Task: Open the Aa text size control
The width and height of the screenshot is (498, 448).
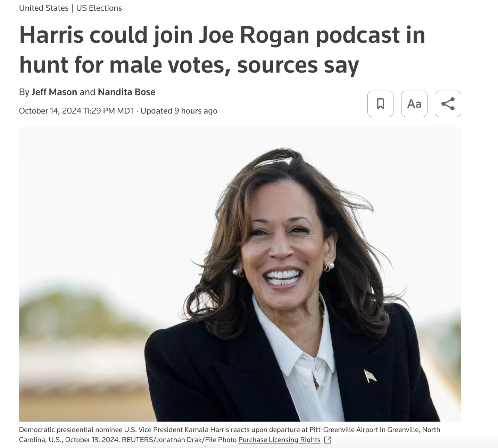Action: click(x=414, y=104)
